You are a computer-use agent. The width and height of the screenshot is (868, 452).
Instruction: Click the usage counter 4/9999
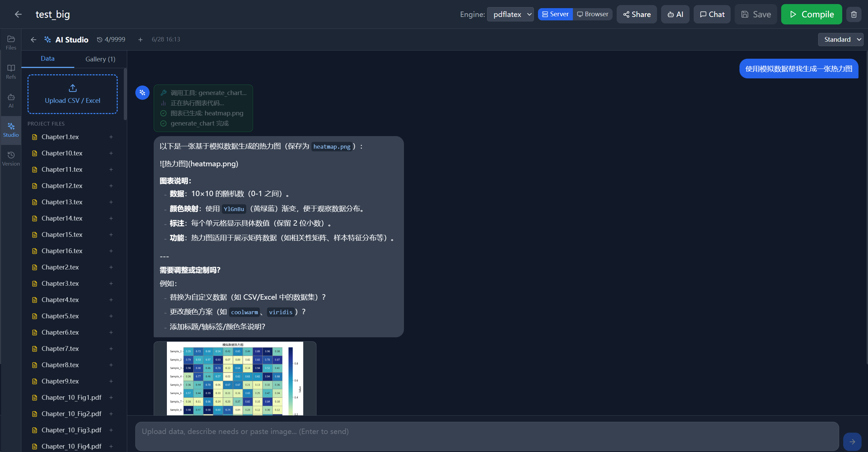[x=111, y=40]
